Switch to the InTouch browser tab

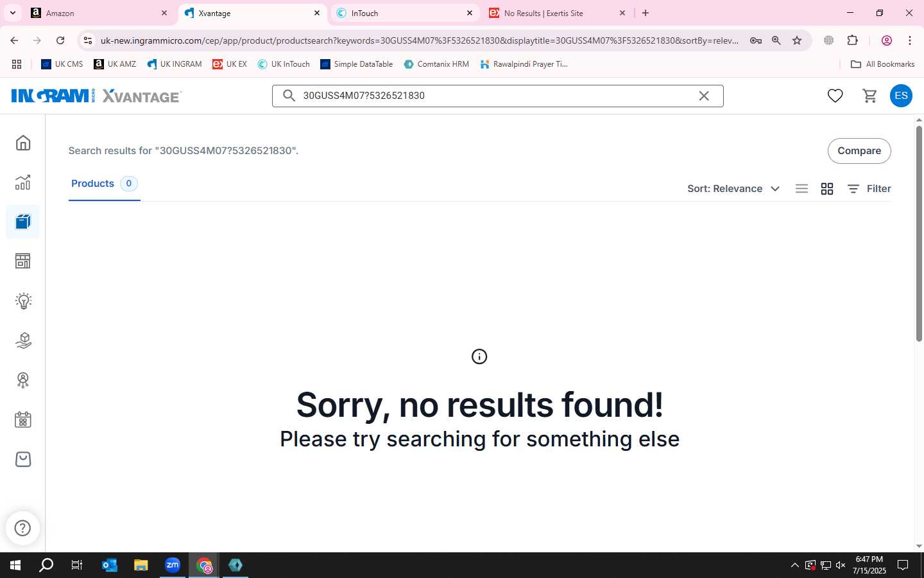coord(404,13)
